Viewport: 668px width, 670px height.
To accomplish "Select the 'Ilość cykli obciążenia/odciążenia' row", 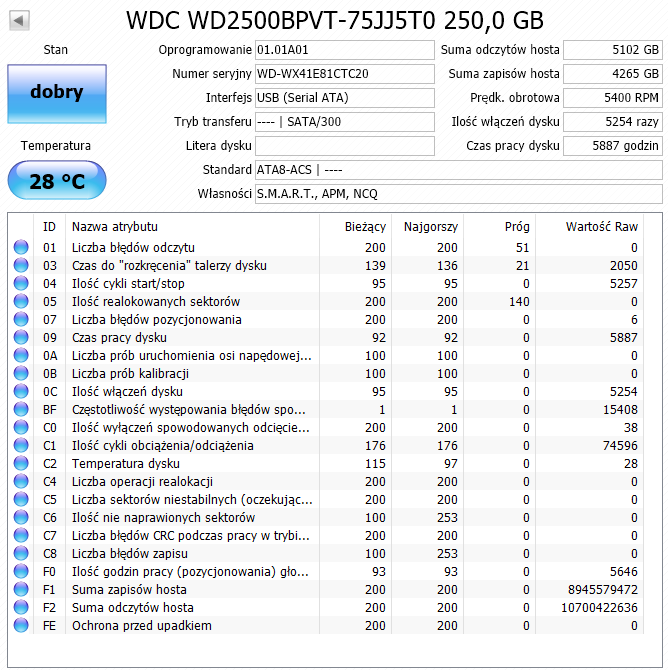I will (x=326, y=445).
